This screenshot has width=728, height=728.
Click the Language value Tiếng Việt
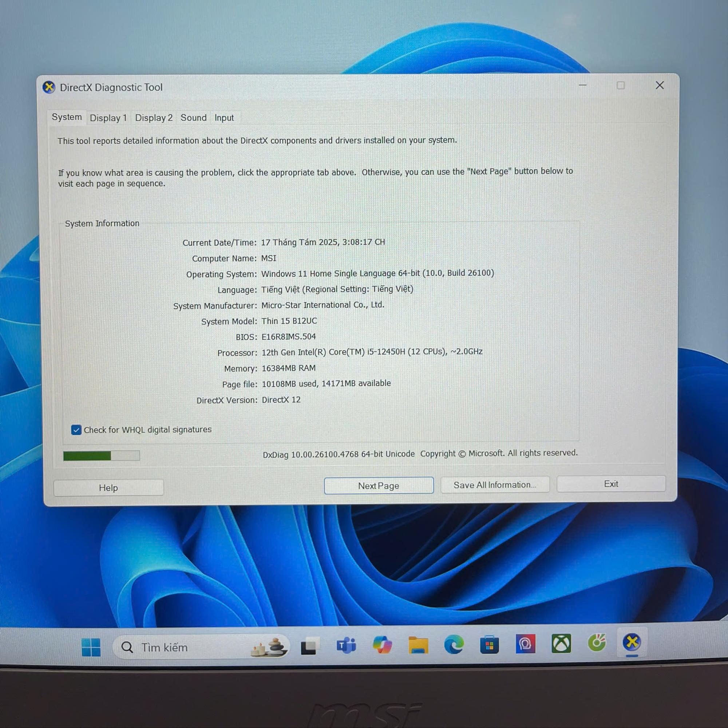point(337,289)
